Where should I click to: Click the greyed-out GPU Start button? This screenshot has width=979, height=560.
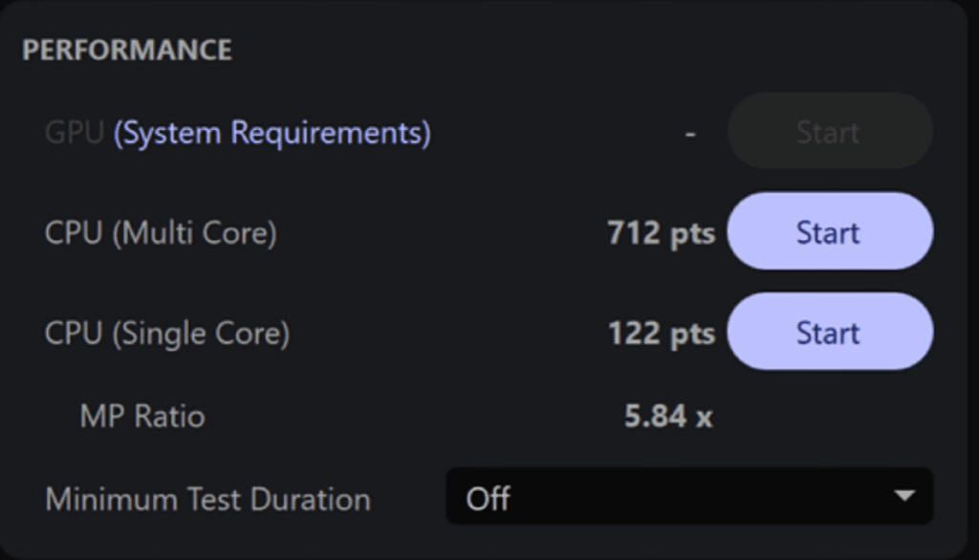click(x=829, y=132)
